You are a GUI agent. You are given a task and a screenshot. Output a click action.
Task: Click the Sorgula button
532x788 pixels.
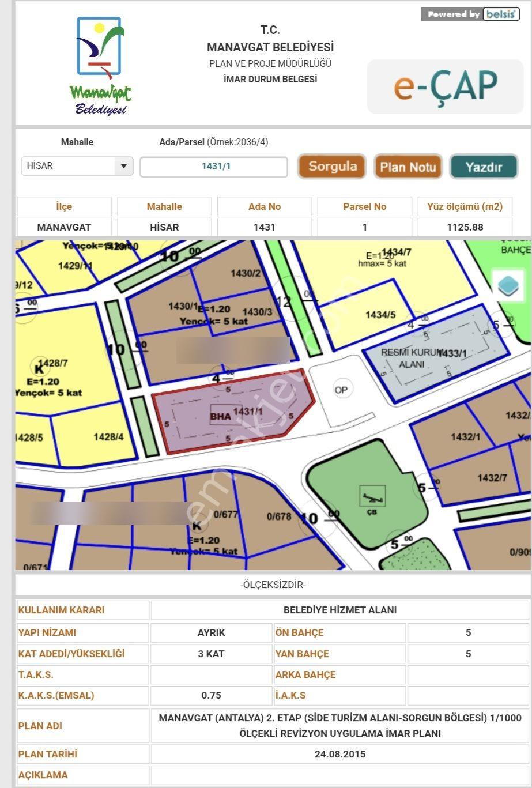point(332,167)
